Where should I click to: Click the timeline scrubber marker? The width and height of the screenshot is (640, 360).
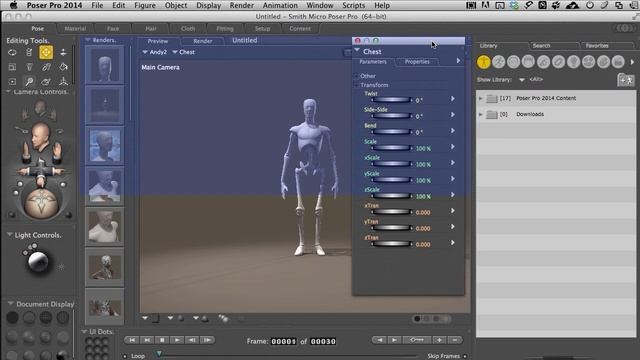coord(159,353)
